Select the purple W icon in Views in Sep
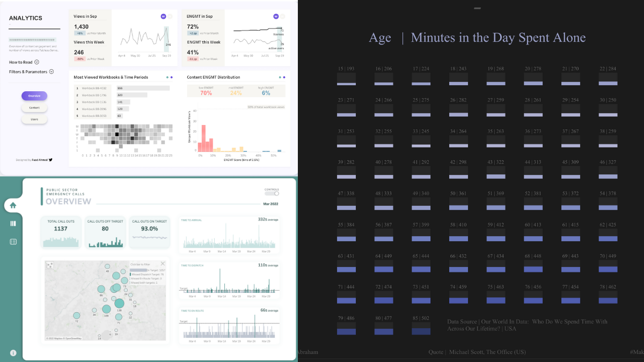Screen dimensions: 644x362 [x=164, y=17]
